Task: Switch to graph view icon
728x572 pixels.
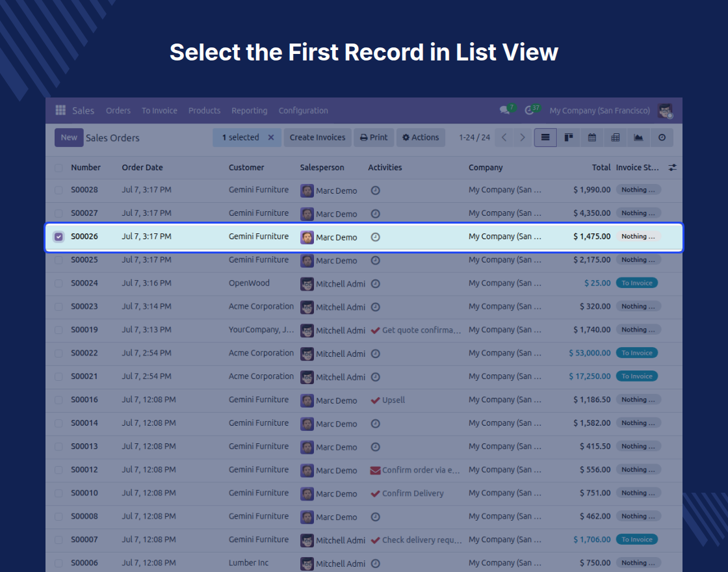Action: click(638, 137)
